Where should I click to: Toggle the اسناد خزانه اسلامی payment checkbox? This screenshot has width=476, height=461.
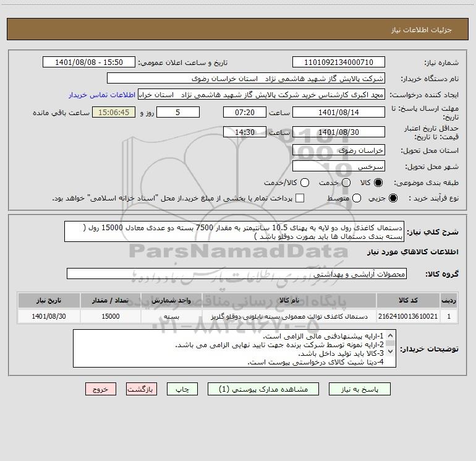point(300,198)
